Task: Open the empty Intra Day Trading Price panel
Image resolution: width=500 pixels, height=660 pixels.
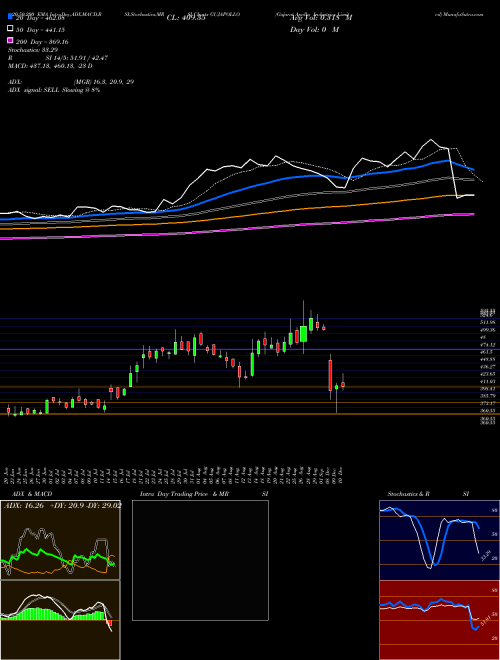Action: click(x=200, y=560)
